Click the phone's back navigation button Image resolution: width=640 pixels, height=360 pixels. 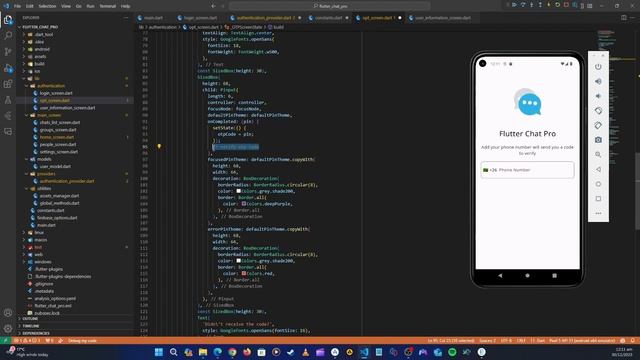(x=500, y=276)
